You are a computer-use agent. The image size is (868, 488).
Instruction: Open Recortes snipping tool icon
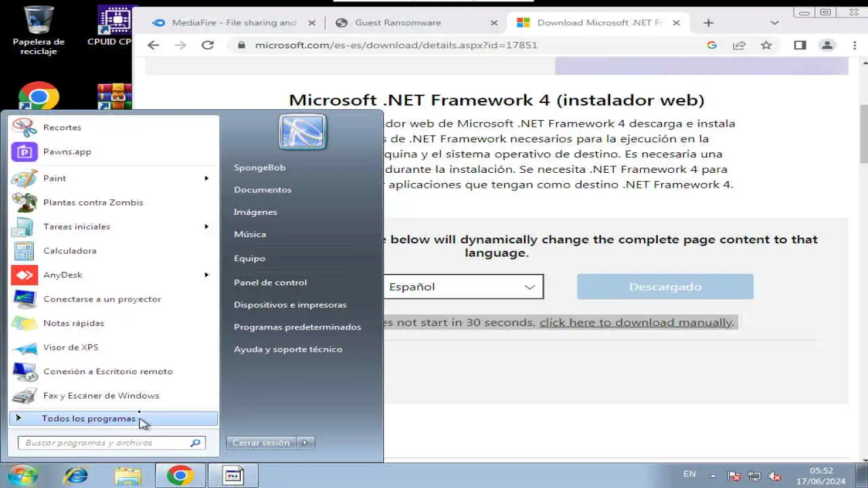24,127
